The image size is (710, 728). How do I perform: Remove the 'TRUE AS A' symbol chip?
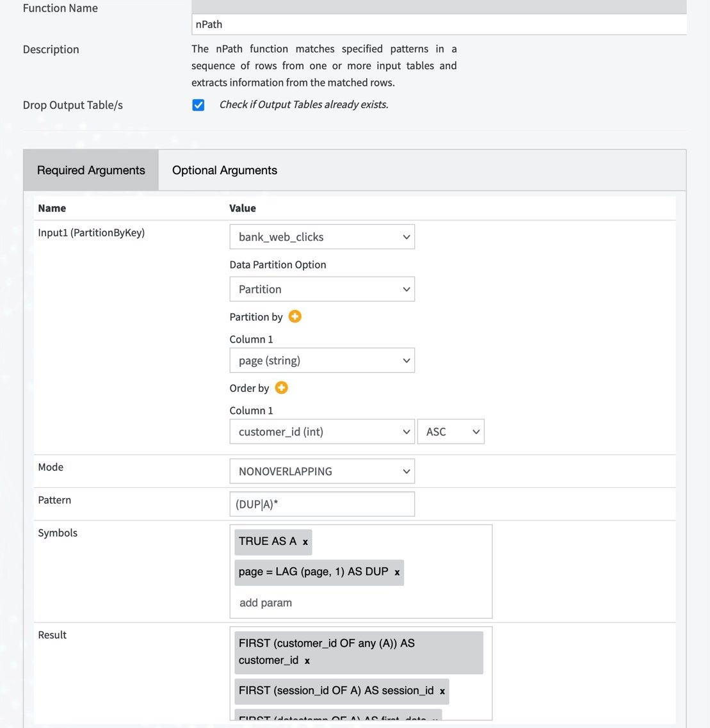coord(306,542)
